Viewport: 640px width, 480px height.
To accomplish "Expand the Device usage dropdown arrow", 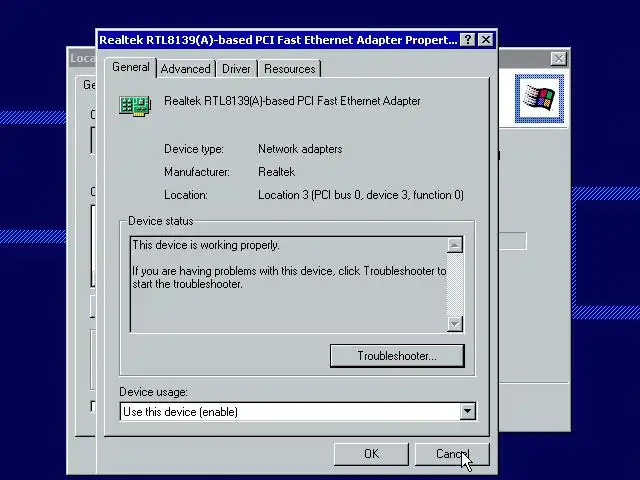I will 467,411.
